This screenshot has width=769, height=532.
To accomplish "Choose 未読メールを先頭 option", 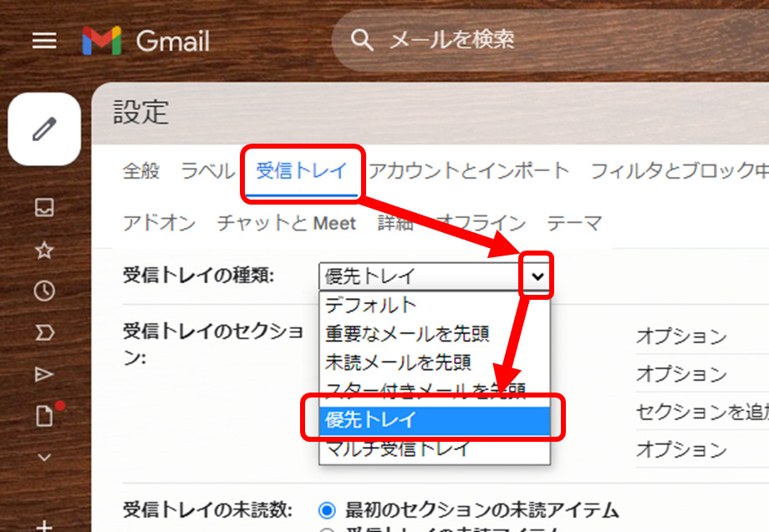I will pos(435,362).
